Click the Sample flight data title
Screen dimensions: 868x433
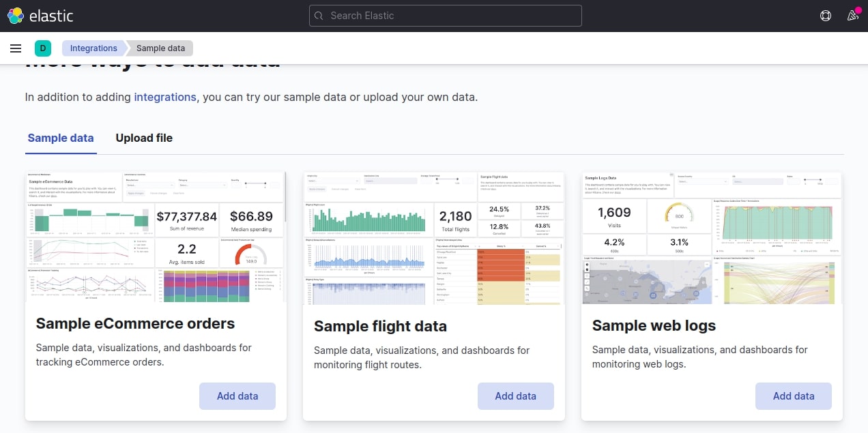pos(380,326)
